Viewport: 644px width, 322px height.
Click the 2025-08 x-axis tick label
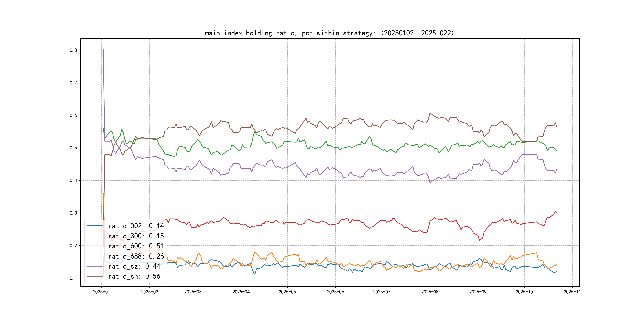pos(430,292)
